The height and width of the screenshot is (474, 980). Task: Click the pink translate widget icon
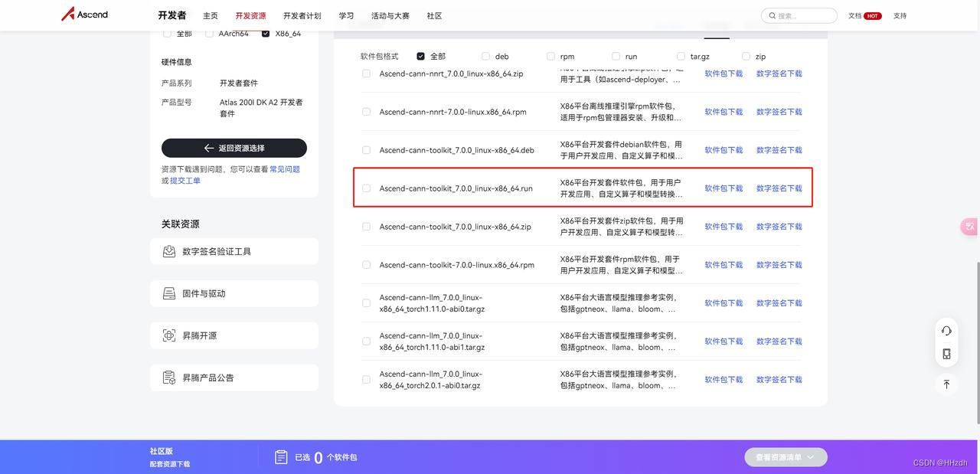tap(970, 227)
